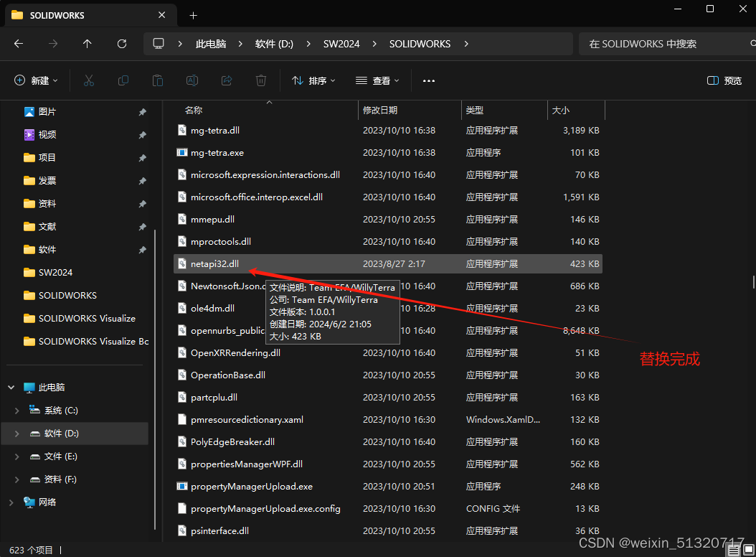Unpin 图片 from quick access
This screenshot has width=756, height=557.
pos(142,112)
